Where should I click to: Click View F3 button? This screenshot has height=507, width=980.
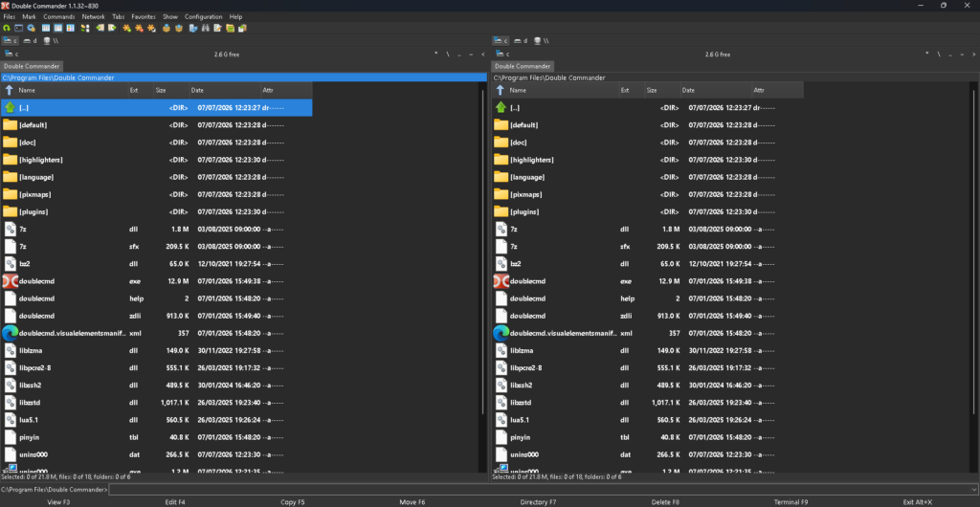pyautogui.click(x=58, y=502)
